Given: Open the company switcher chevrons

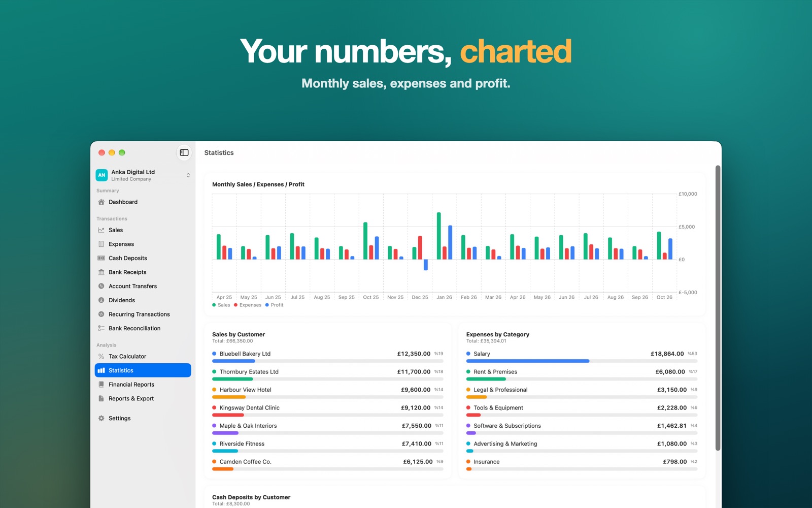Looking at the screenshot, I should [188, 175].
